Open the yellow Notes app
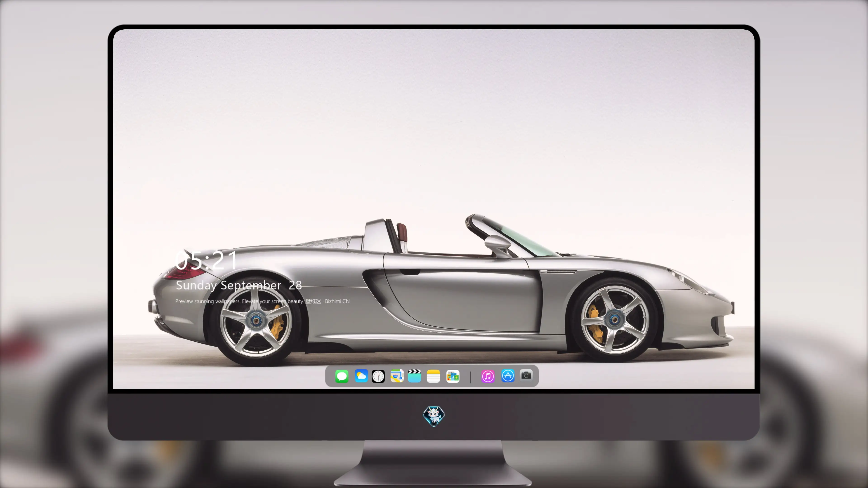The width and height of the screenshot is (868, 488). [x=433, y=376]
